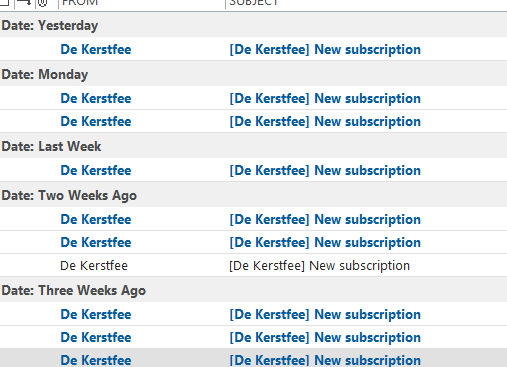Collapse the 'Date: Three Weeks Ago' group
This screenshot has width=507, height=367.
(x=253, y=290)
